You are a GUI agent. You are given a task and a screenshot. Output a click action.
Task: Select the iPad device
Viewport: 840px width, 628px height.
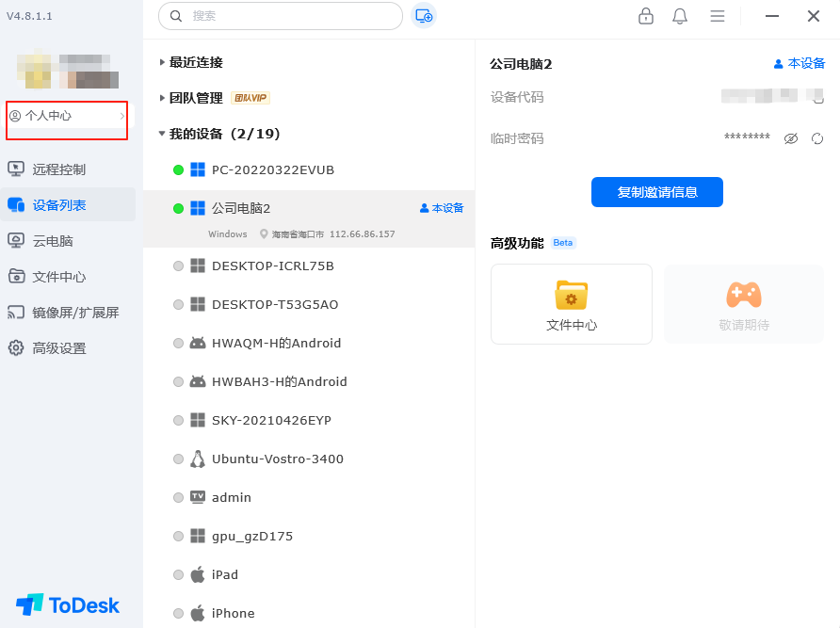coord(309,574)
